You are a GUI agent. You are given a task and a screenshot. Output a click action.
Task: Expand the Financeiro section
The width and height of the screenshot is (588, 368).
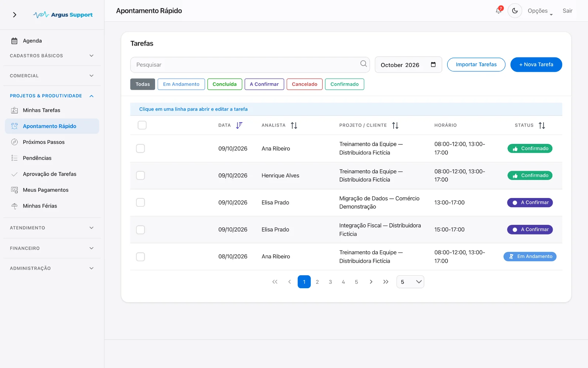(52, 248)
